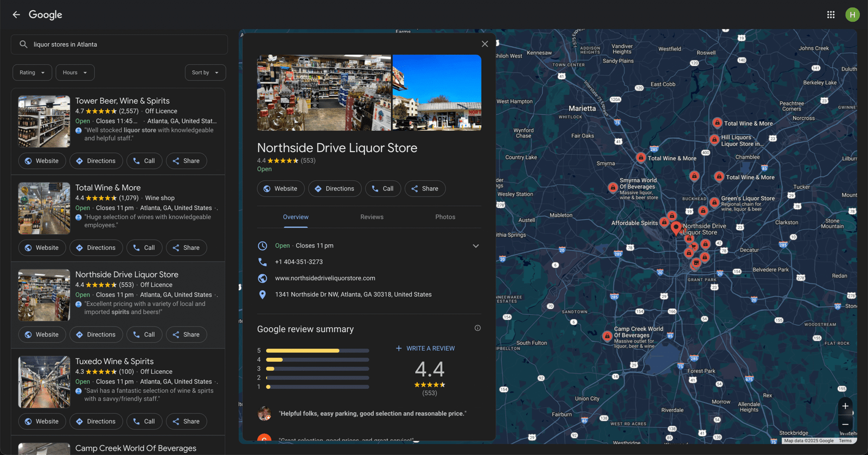The height and width of the screenshot is (455, 868).
Task: Zoom in on the map
Action: 845,406
